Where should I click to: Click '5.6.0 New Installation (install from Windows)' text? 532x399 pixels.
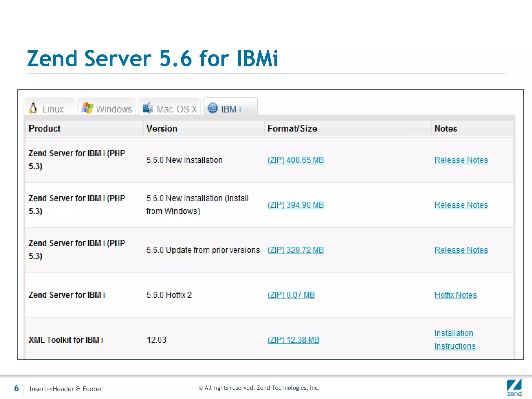pos(197,205)
